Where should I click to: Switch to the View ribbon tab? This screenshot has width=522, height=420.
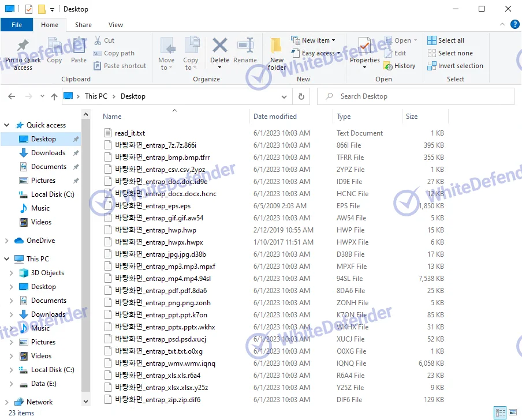115,25
